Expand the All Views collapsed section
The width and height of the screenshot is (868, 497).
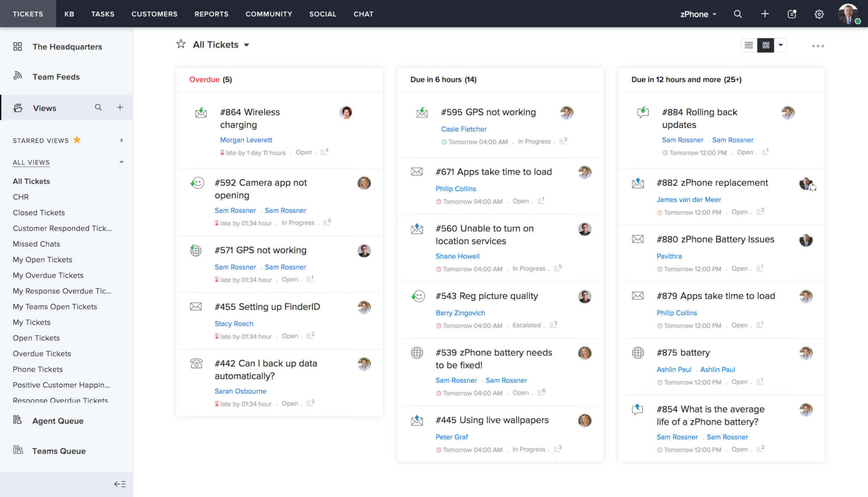point(121,161)
